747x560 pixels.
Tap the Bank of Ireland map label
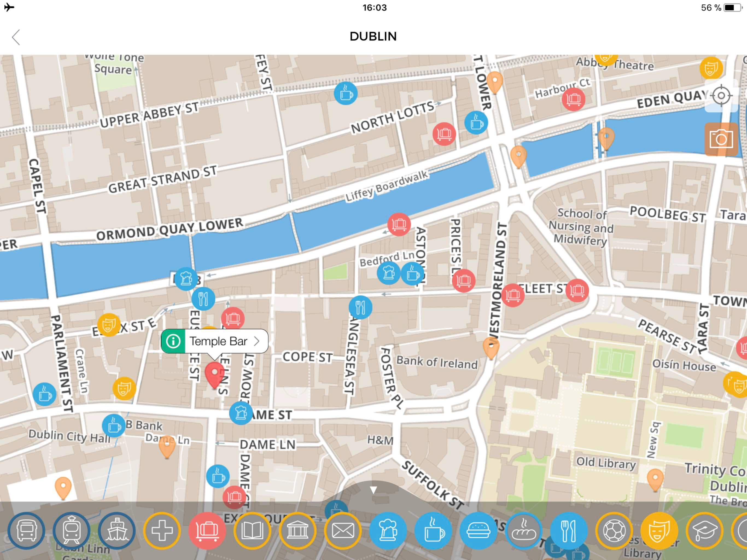pyautogui.click(x=437, y=362)
